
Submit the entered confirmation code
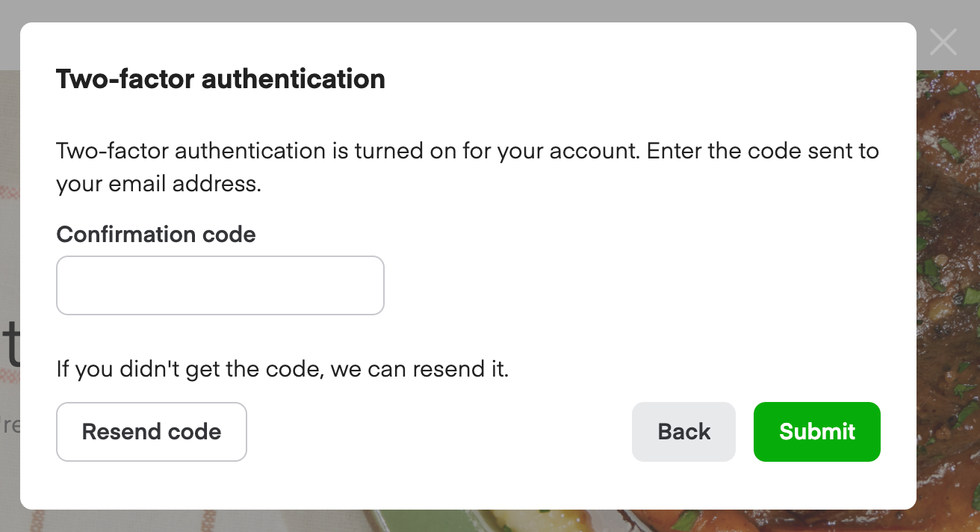pos(816,431)
